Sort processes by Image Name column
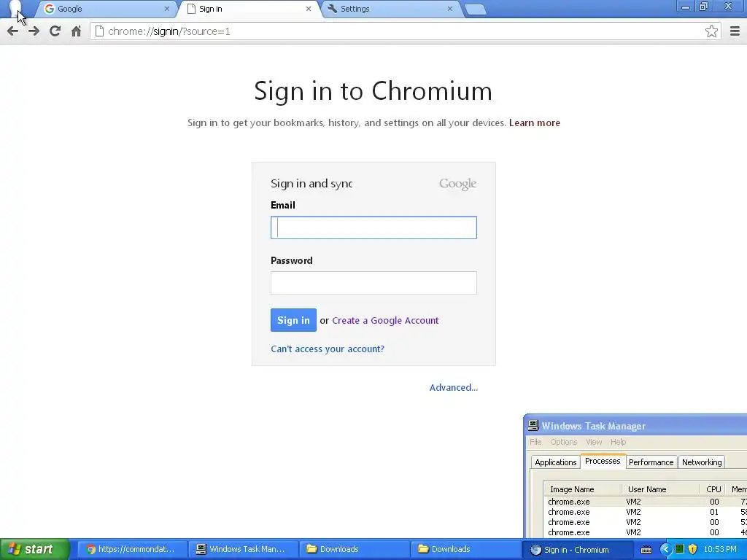The image size is (747, 560). 583,489
